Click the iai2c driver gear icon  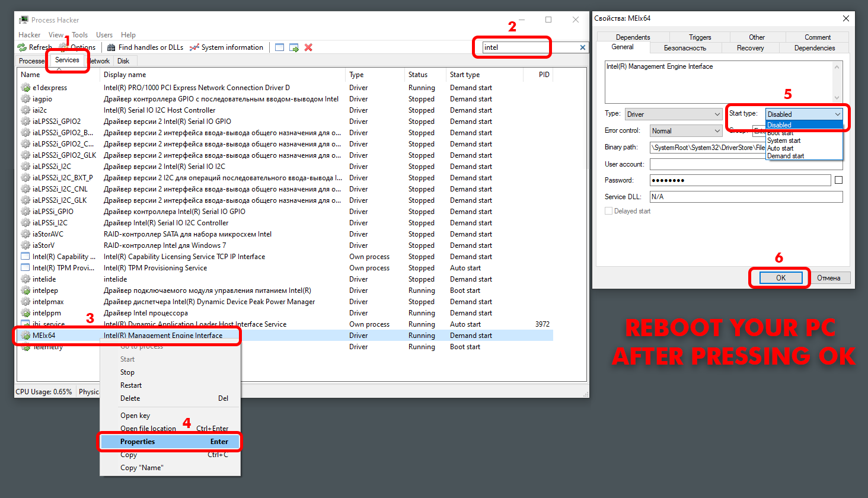point(25,110)
